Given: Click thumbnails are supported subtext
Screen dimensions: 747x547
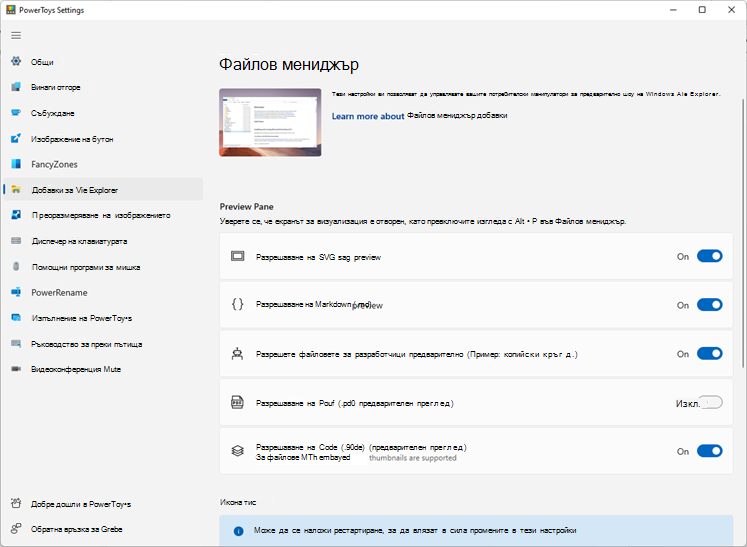Looking at the screenshot, I should click(x=413, y=458).
